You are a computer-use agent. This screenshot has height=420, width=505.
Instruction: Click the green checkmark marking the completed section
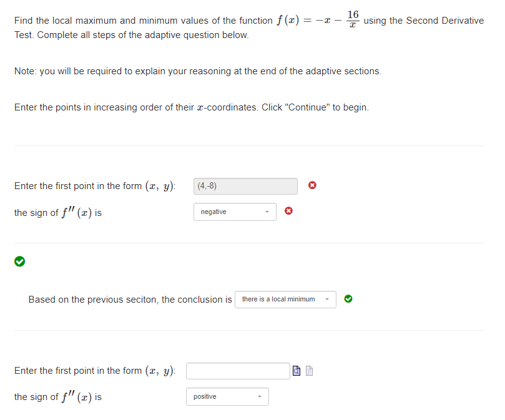[x=19, y=261]
